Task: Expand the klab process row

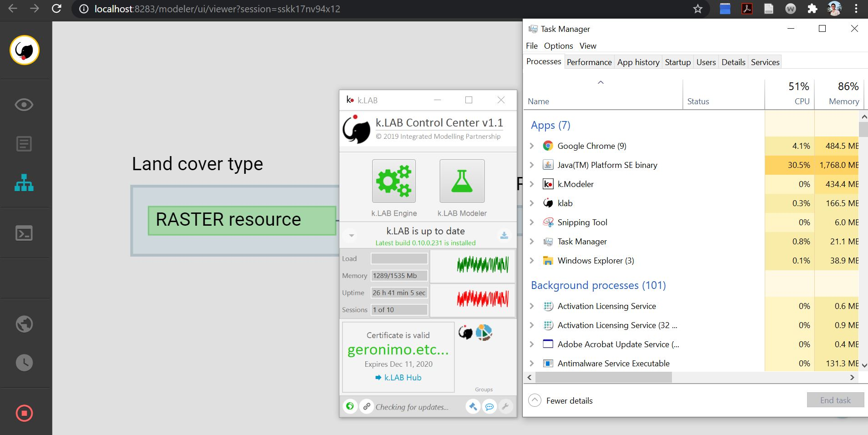Action: pos(531,203)
